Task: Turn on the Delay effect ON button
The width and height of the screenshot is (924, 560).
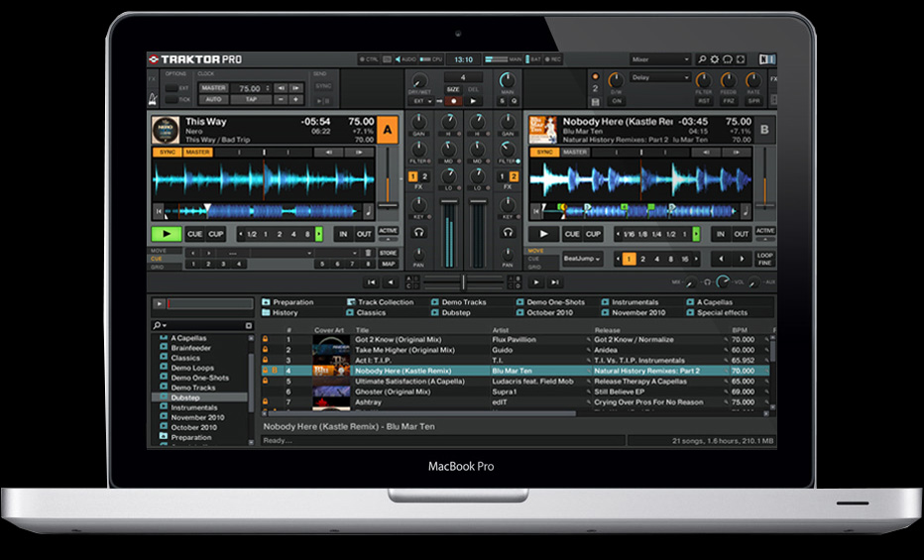Action: click(617, 101)
